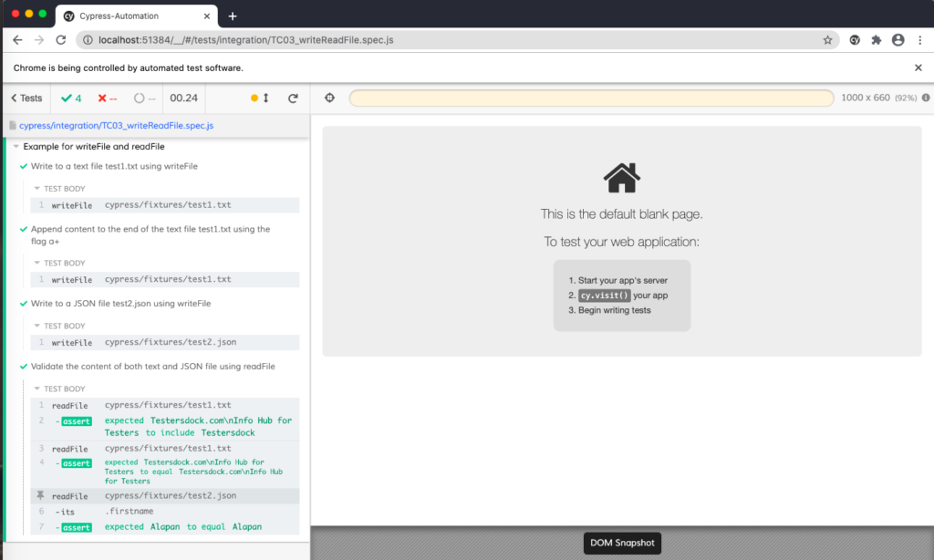Click the Cypress URL input field
The image size is (934, 560).
pos(591,99)
